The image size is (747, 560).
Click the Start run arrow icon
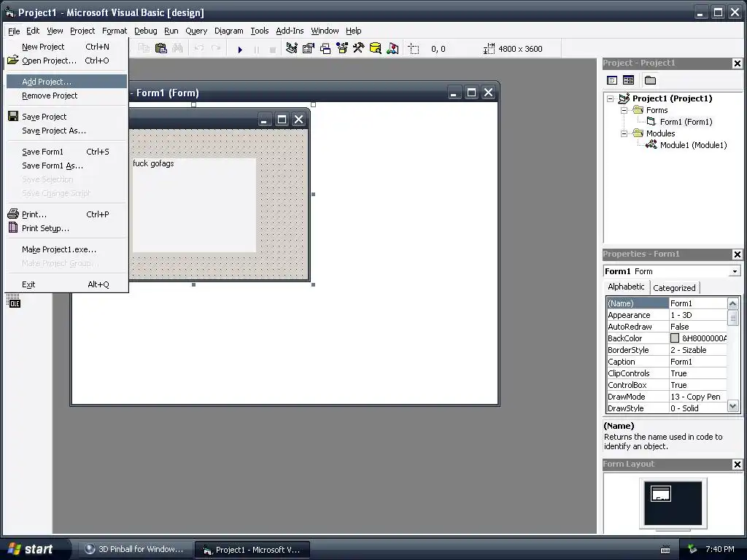pyautogui.click(x=240, y=49)
